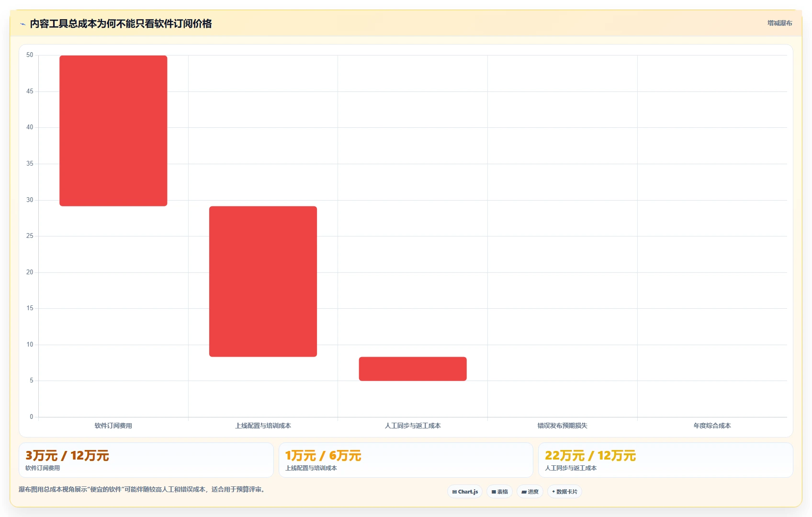This screenshot has height=517, width=812.
Task: Click the 增减瀑布 label in header
Action: tap(779, 23)
